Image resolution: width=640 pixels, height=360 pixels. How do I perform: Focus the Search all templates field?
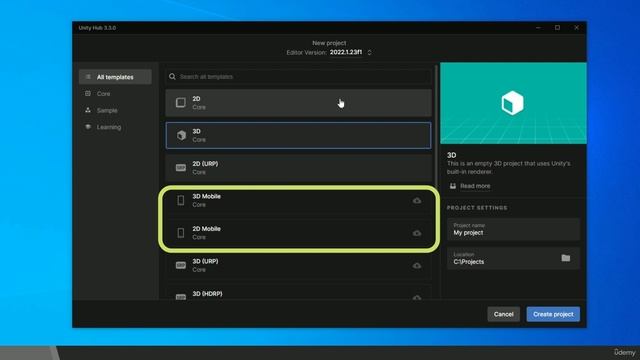click(x=298, y=77)
